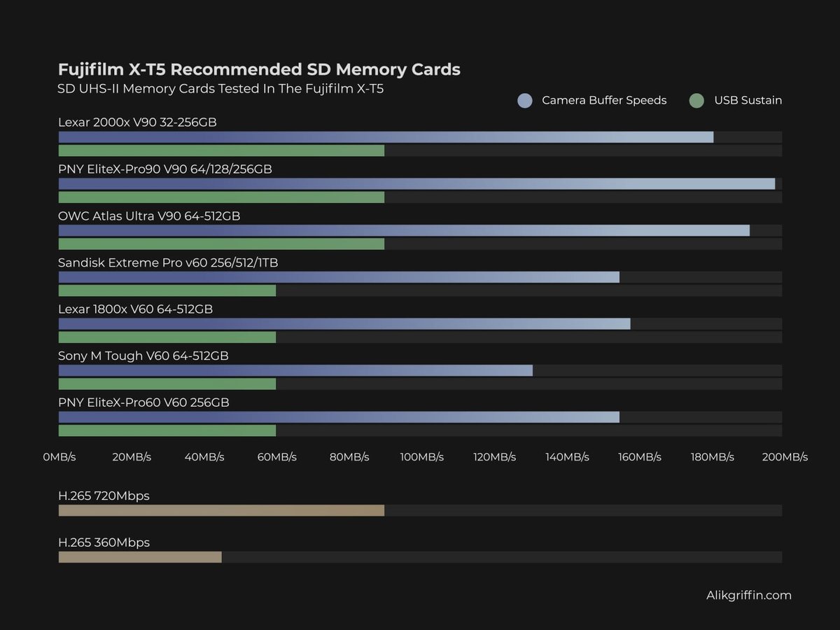Screen dimensions: 840x630
Task: Select the blue buffer bar for Lexar 2000x V90
Action: (385, 136)
